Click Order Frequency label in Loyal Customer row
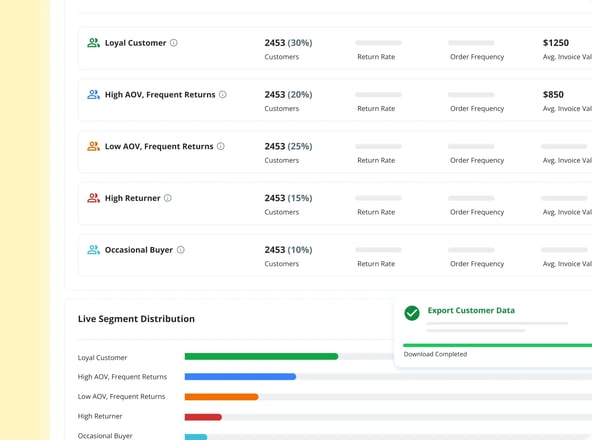592x440 pixels. [x=477, y=57]
